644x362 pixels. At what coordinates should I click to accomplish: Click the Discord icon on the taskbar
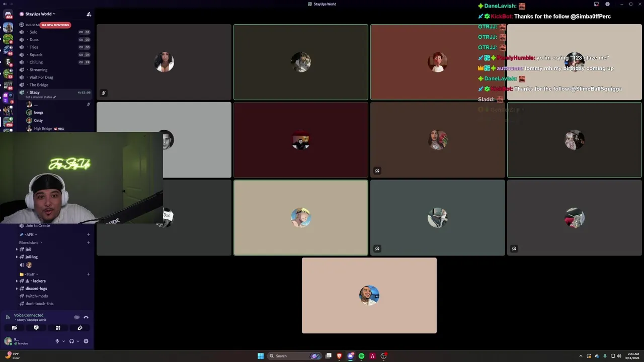[x=350, y=356]
